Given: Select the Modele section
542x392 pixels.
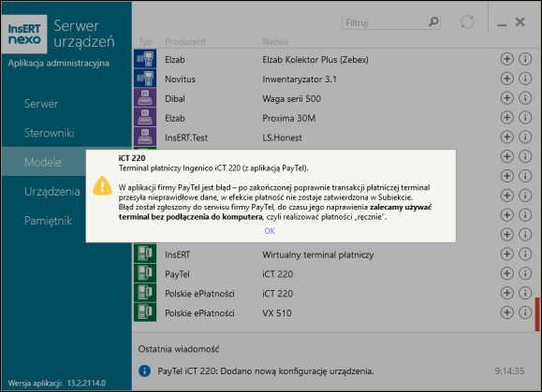Looking at the screenshot, I should coord(43,162).
